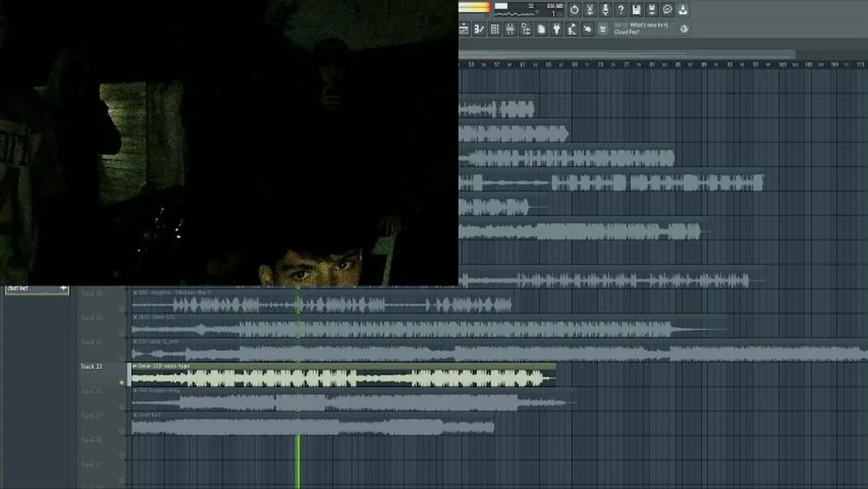The width and height of the screenshot is (868, 489).
Task: Open the plugin picker with the plug icon
Action: click(557, 29)
